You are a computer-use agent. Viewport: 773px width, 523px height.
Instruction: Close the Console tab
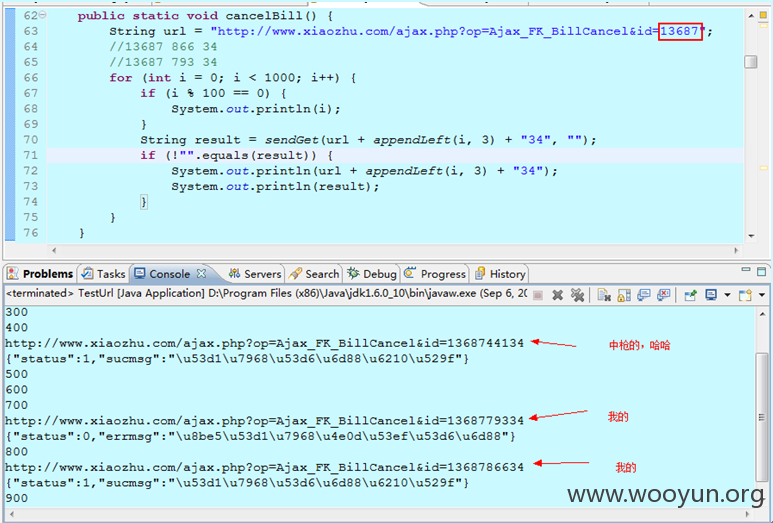click(201, 274)
